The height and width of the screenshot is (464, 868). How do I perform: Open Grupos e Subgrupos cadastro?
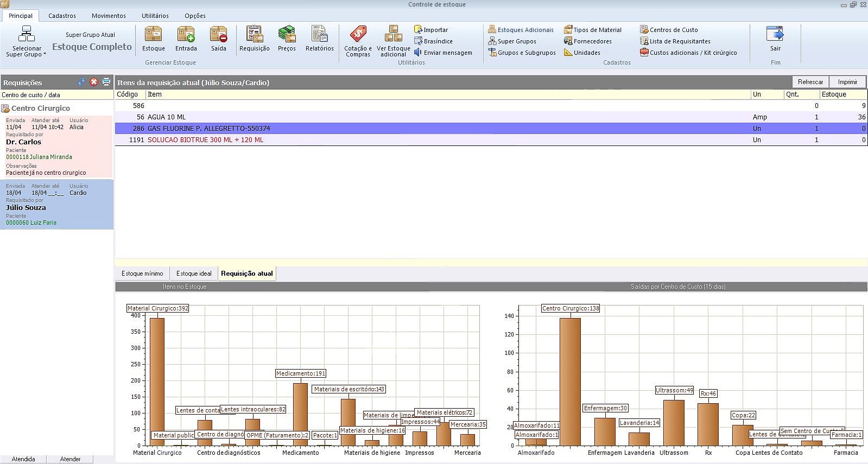522,53
